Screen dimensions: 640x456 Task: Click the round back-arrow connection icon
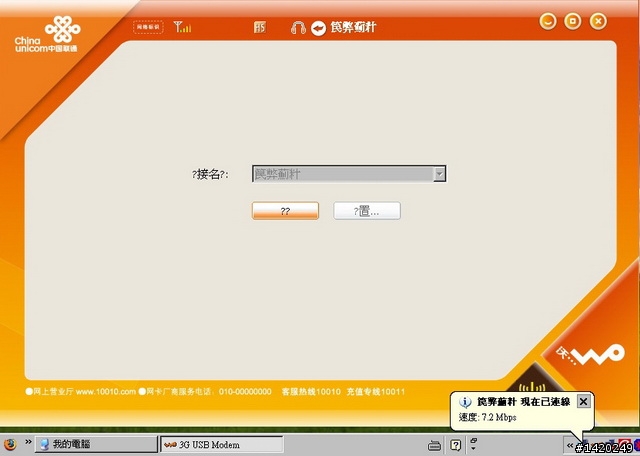[x=318, y=28]
